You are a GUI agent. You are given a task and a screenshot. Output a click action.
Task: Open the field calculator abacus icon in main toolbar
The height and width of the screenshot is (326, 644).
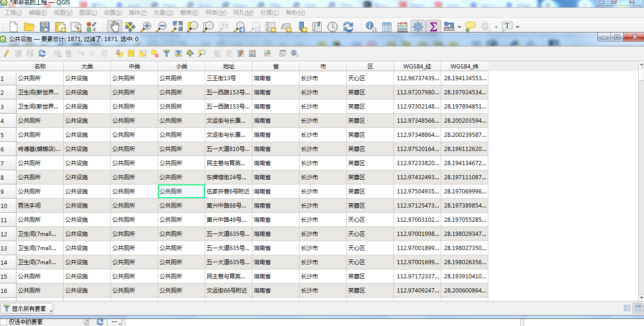coord(402,27)
